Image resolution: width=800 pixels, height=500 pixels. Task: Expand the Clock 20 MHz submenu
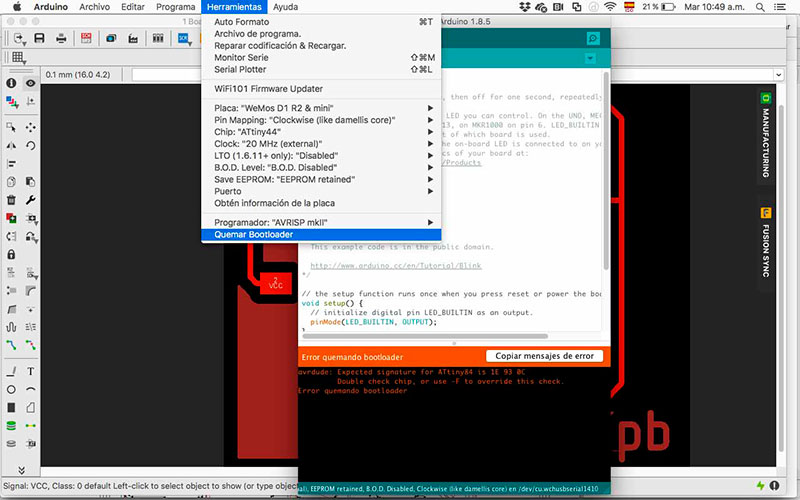[x=321, y=143]
